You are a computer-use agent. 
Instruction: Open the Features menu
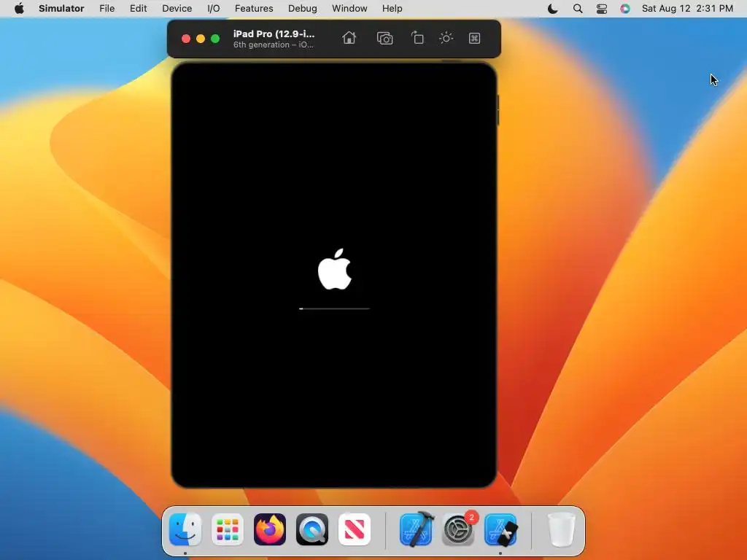[254, 9]
